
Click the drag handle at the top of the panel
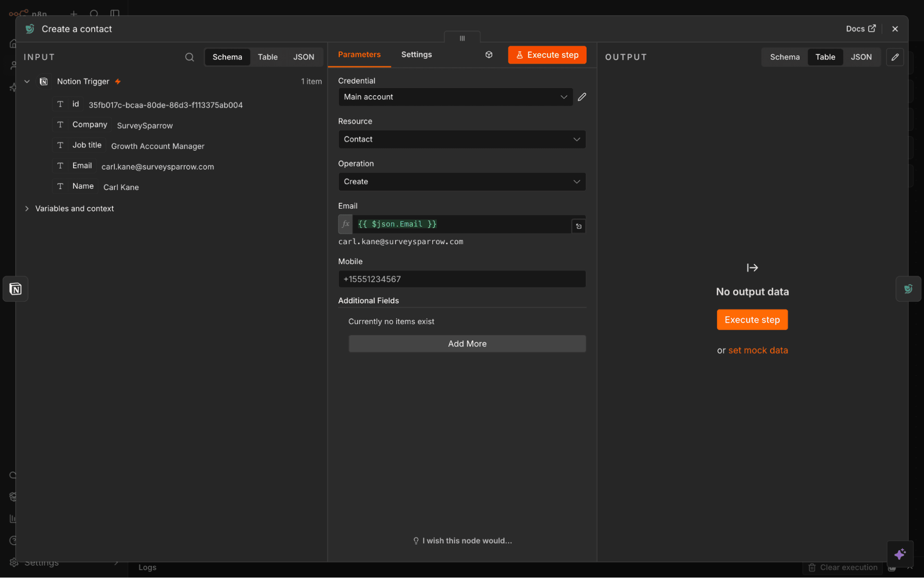(x=462, y=38)
